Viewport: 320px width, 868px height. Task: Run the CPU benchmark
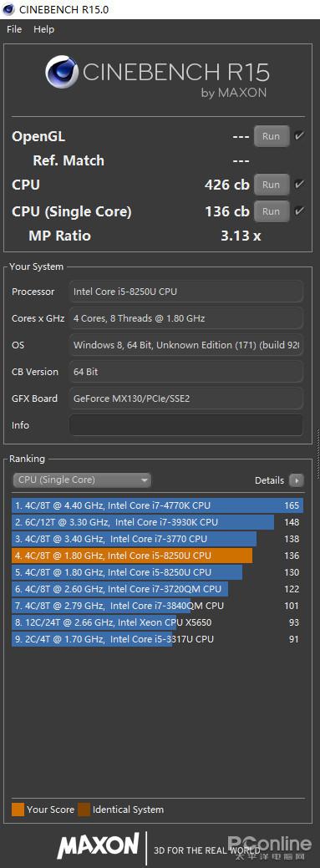pos(272,185)
